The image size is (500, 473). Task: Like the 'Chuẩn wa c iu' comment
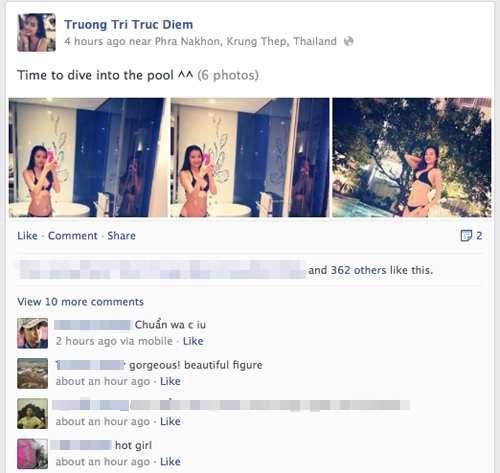193,341
